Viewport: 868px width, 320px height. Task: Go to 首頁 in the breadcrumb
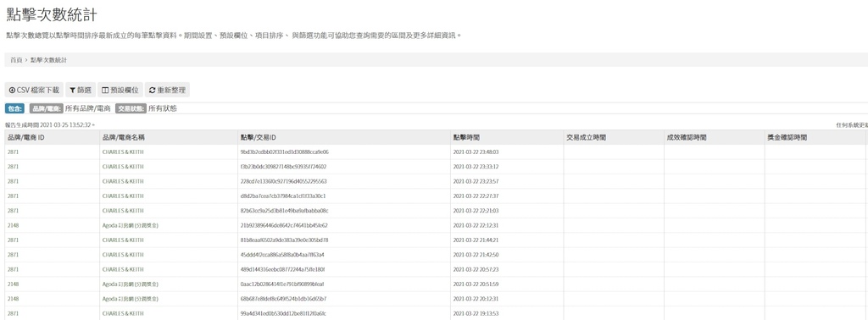point(16,60)
